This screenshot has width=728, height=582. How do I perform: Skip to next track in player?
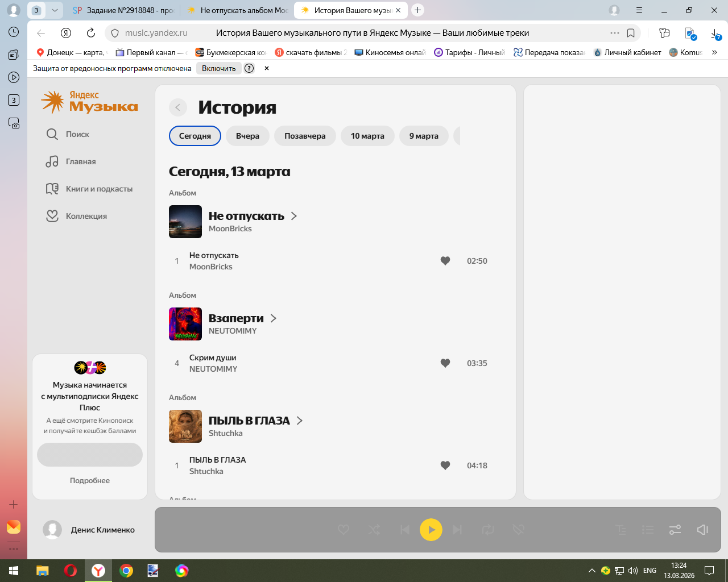tap(457, 530)
